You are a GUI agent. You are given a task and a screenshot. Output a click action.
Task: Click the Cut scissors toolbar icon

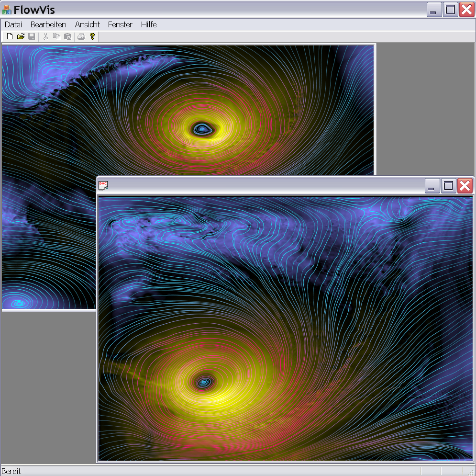[x=45, y=36]
